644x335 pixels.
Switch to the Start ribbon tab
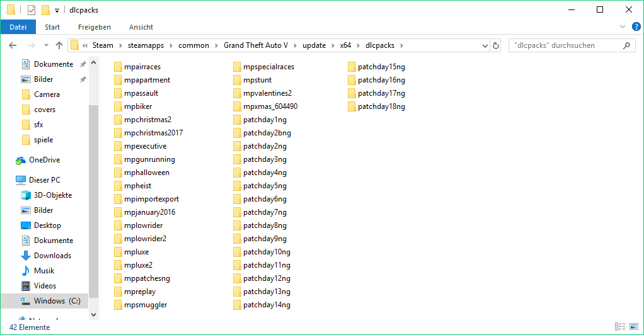(52, 27)
